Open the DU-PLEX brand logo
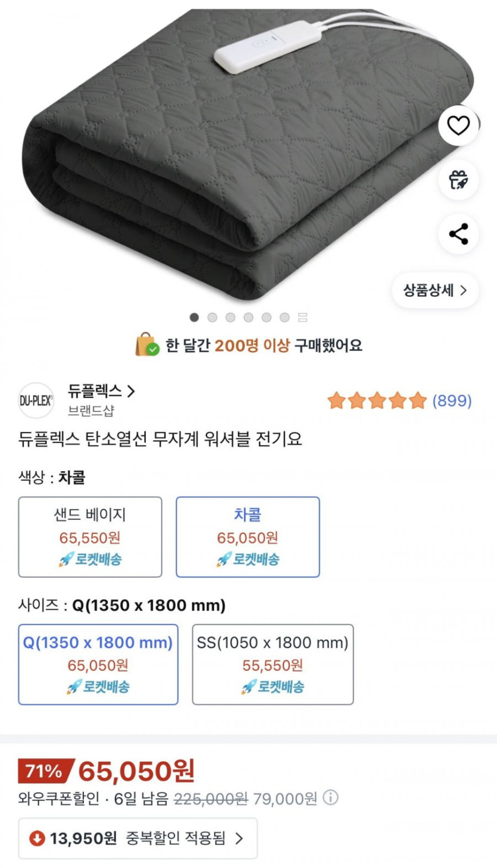Image resolution: width=497 pixels, height=868 pixels. 36,400
